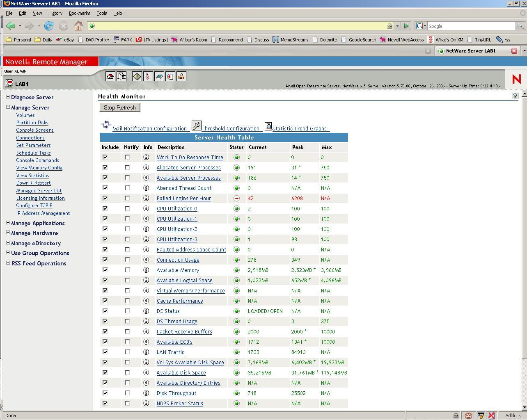Click the page vertical scrollbar down arrow
Screen dimensions: 527x420
click(524, 407)
